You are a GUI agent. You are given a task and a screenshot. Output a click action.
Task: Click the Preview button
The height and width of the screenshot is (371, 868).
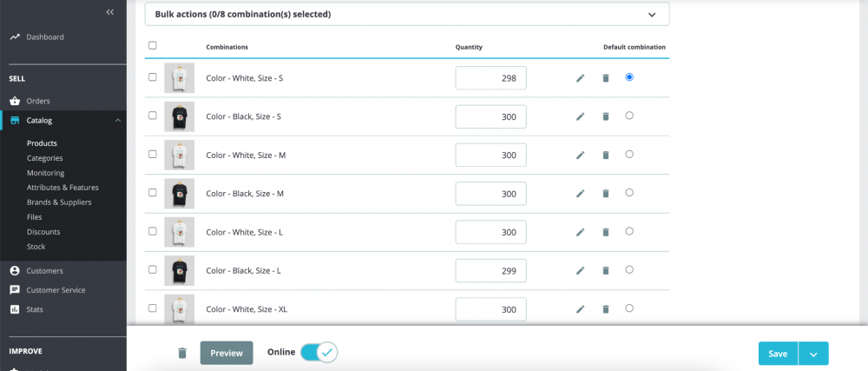point(227,354)
